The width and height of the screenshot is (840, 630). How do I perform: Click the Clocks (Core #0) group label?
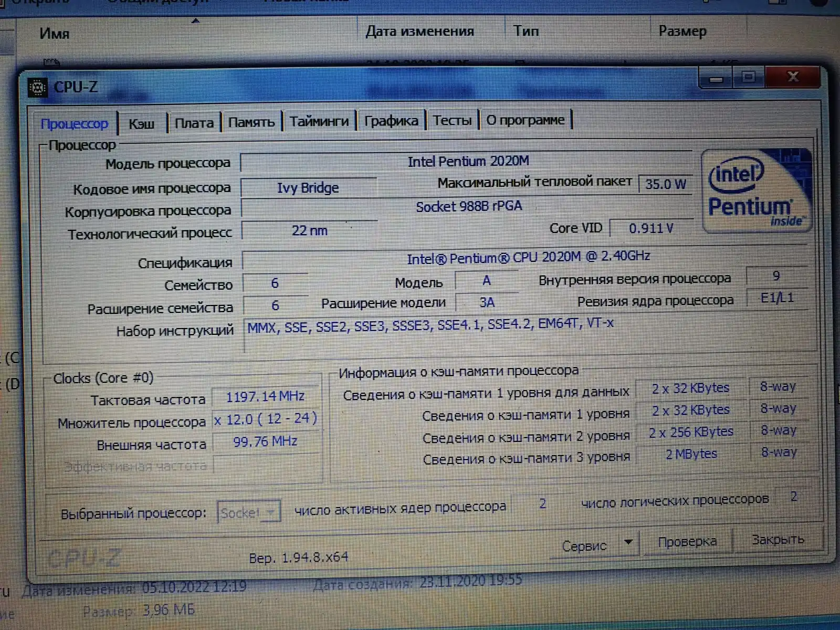(x=103, y=379)
